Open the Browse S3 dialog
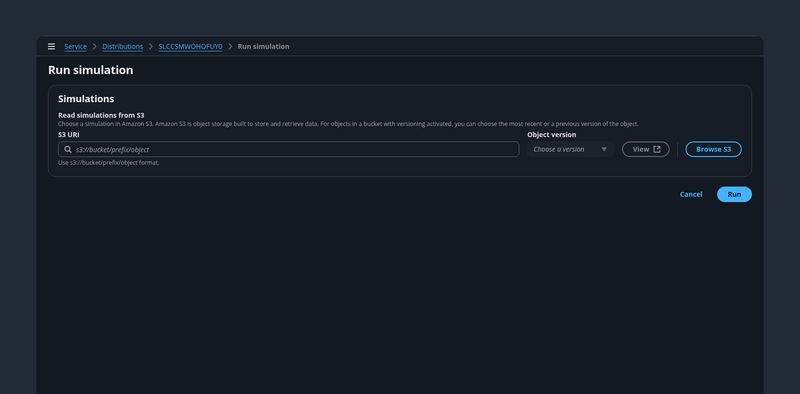The image size is (800, 394). click(x=713, y=150)
